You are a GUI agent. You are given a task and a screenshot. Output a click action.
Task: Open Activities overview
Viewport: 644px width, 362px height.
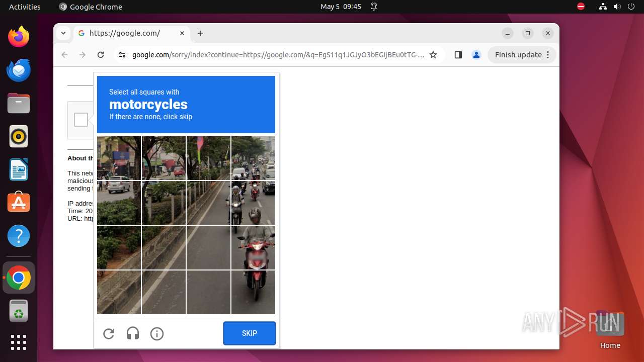pos(25,7)
